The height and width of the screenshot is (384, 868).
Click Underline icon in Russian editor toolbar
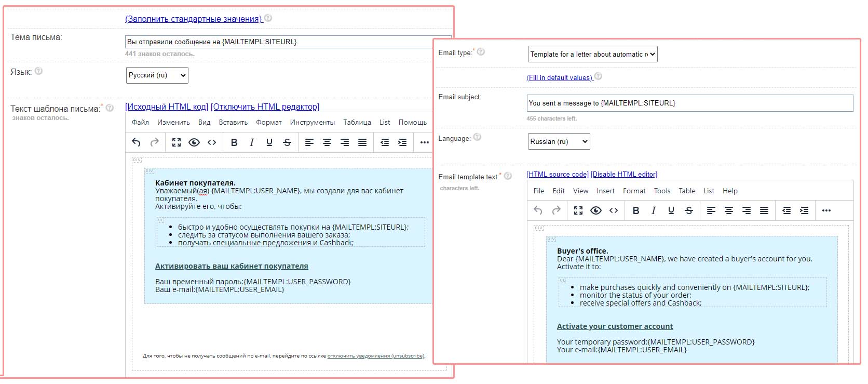(269, 142)
